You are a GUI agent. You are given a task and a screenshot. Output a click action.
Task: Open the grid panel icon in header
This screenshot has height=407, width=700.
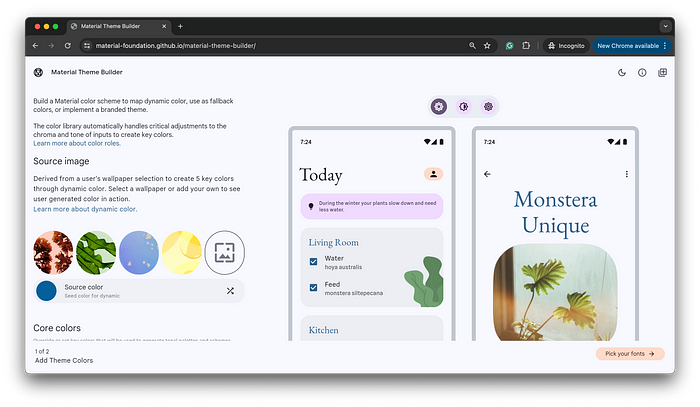[662, 72]
